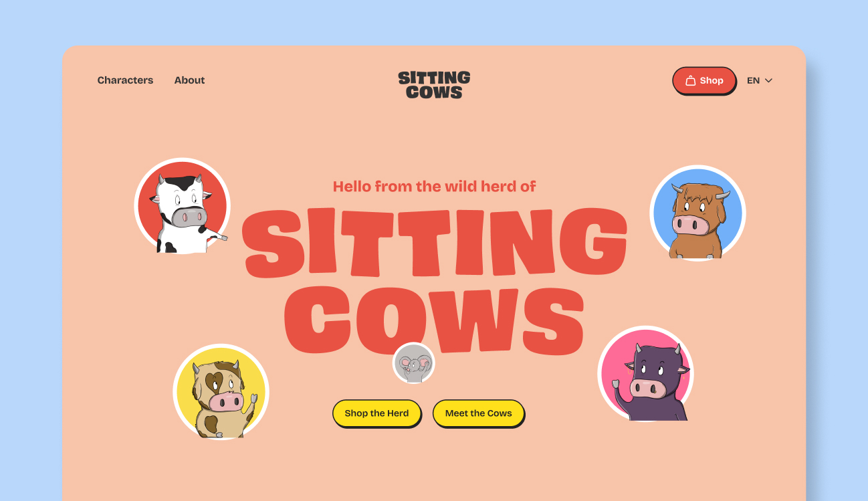Click the shopping bag icon in Shop
Viewport: 868px width, 501px height.
tap(691, 80)
